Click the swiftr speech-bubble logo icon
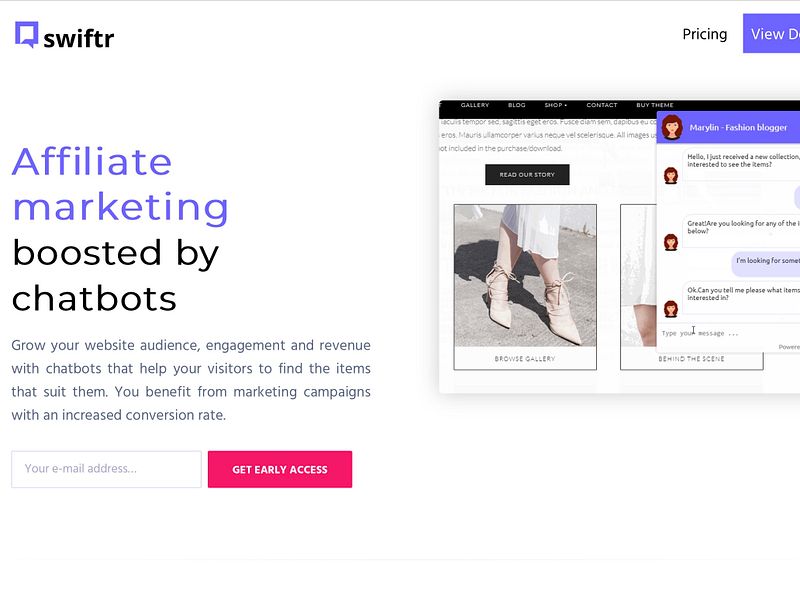800x600 pixels. (x=27, y=34)
